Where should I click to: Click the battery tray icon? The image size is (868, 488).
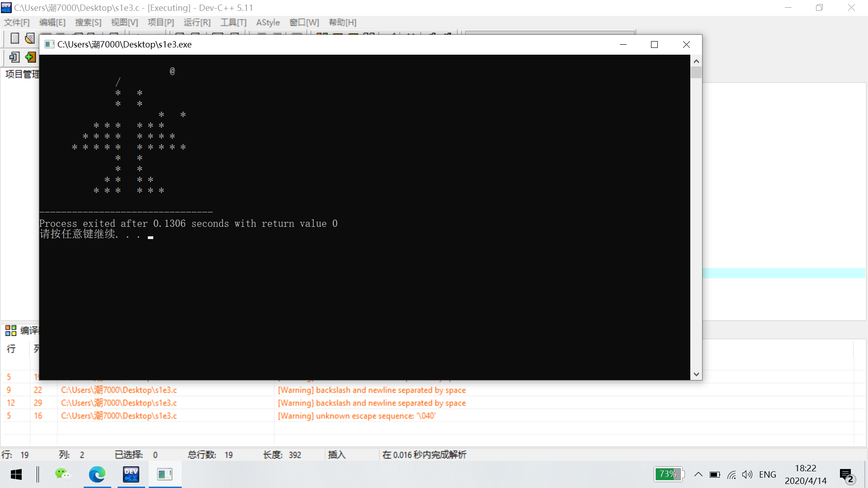point(715,474)
